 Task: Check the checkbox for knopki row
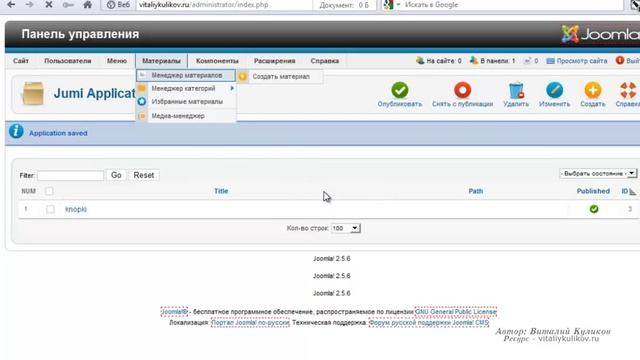[x=50, y=209]
